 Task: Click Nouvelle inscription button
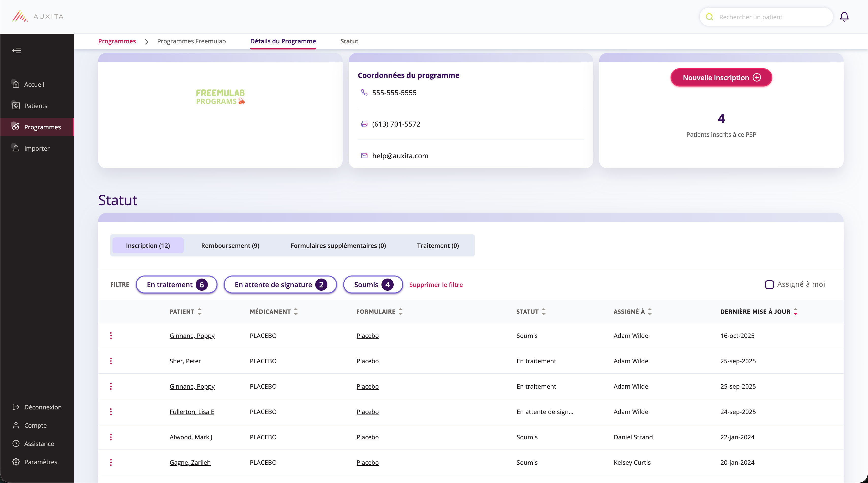click(x=721, y=77)
